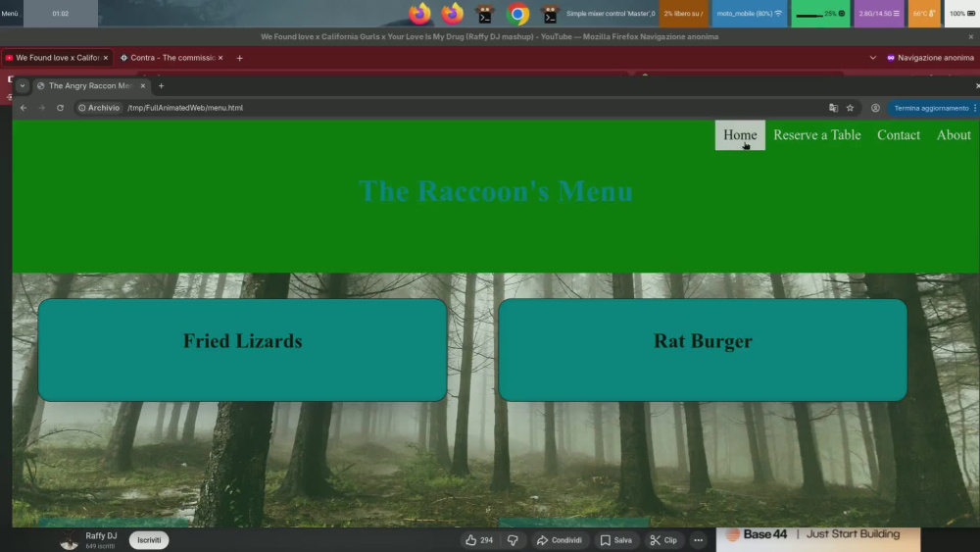This screenshot has width=980, height=552.
Task: Open the Menù panel menu
Action: pyautogui.click(x=10, y=13)
